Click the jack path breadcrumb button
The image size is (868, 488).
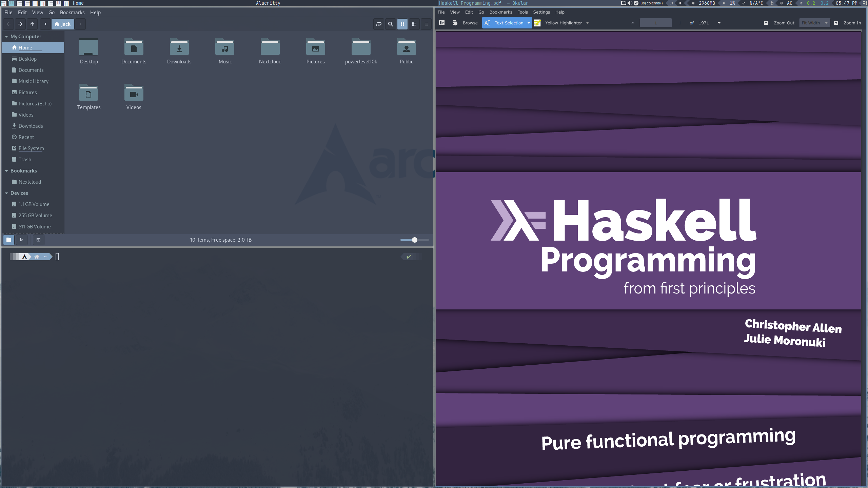tap(62, 24)
